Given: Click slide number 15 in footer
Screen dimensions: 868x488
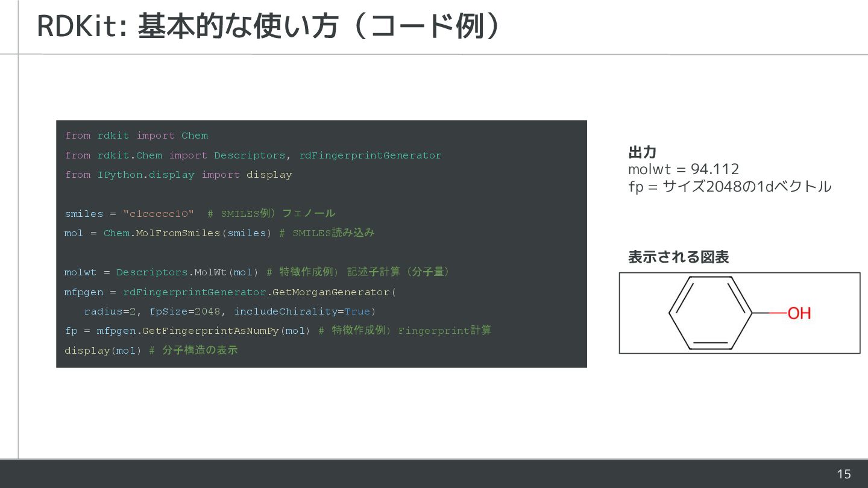Looking at the screenshot, I should point(843,474).
